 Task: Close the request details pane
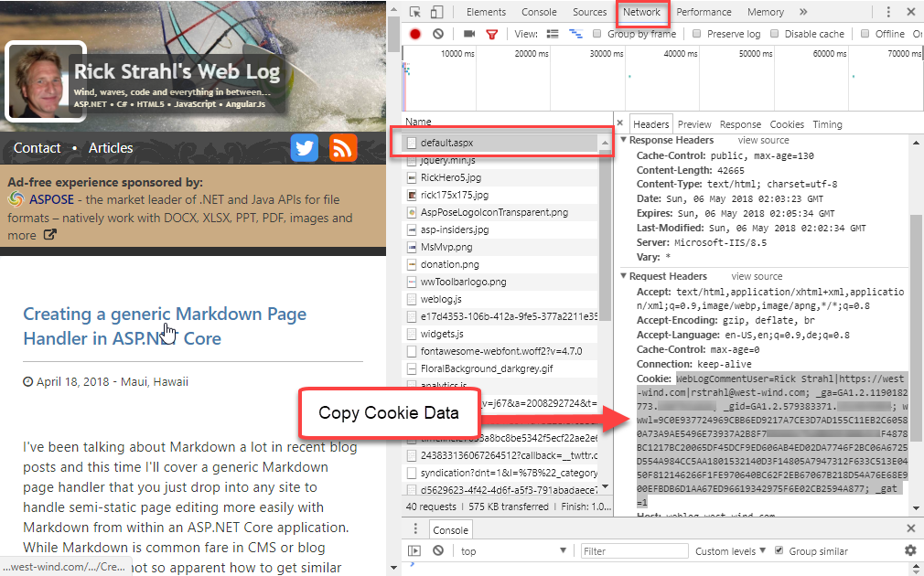(x=620, y=123)
